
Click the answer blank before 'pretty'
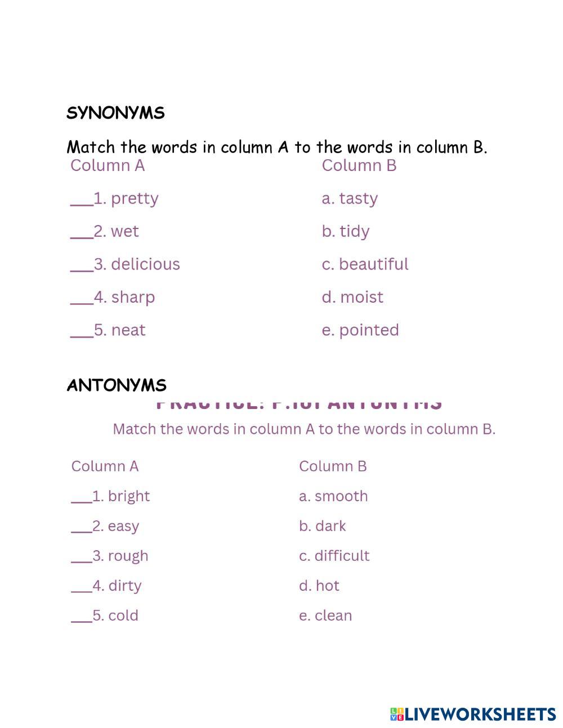(82, 199)
